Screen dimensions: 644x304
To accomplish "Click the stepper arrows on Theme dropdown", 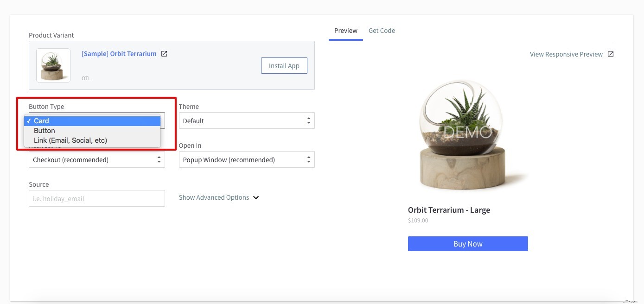I will coord(308,120).
